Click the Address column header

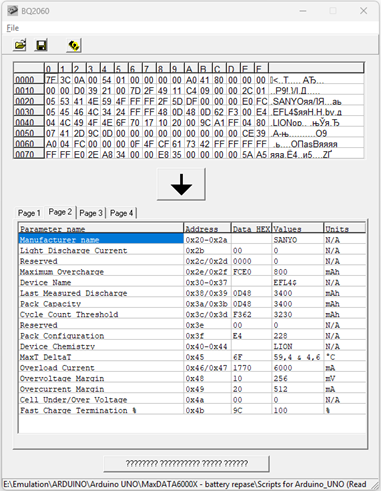tap(207, 228)
